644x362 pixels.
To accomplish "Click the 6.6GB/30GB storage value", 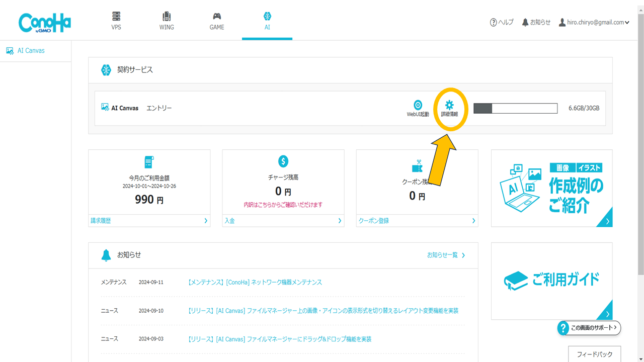I will coord(584,108).
